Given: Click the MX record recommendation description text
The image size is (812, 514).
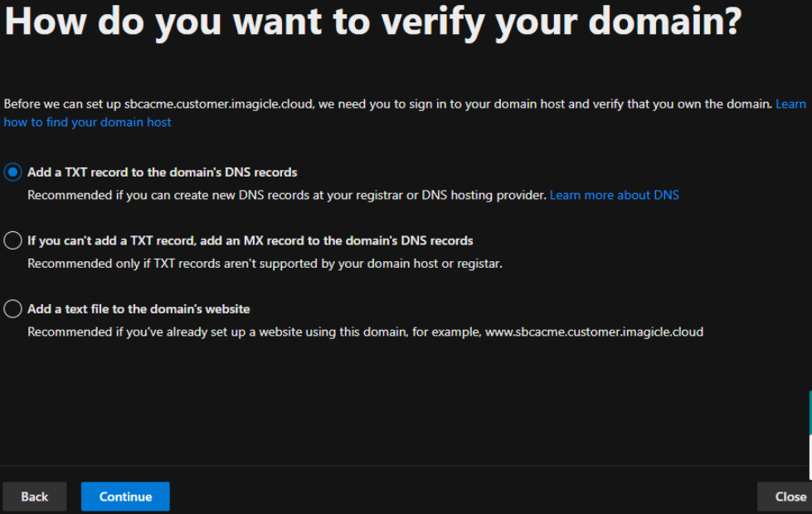Looking at the screenshot, I should [x=265, y=264].
